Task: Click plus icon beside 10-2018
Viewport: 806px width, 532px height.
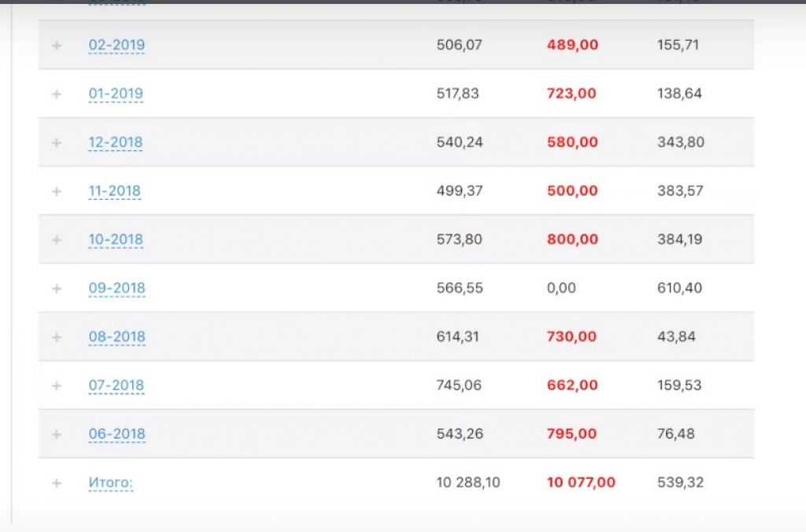Action: click(x=56, y=240)
